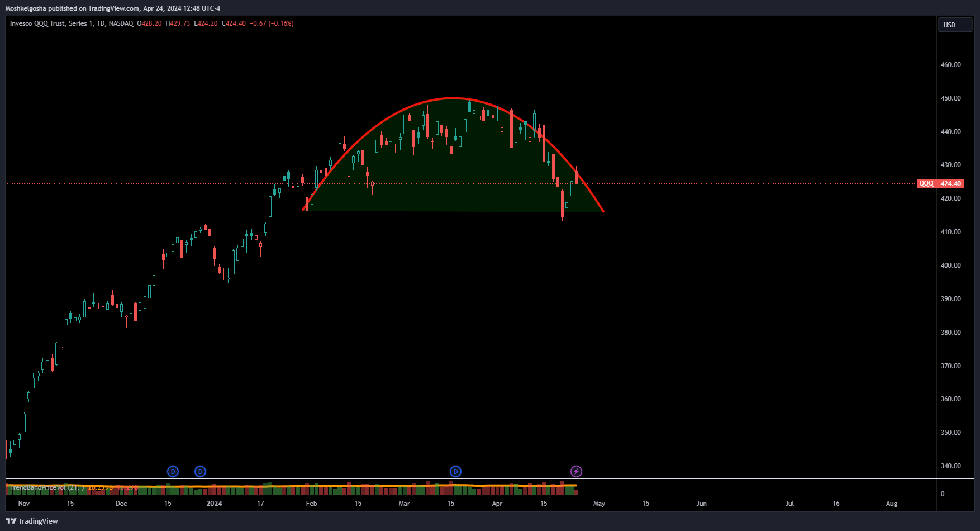Click the 450.00 price axis label

[950, 98]
